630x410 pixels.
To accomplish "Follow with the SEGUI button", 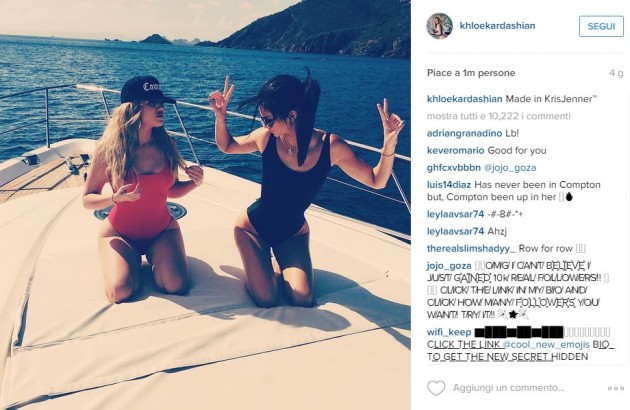I will (601, 27).
